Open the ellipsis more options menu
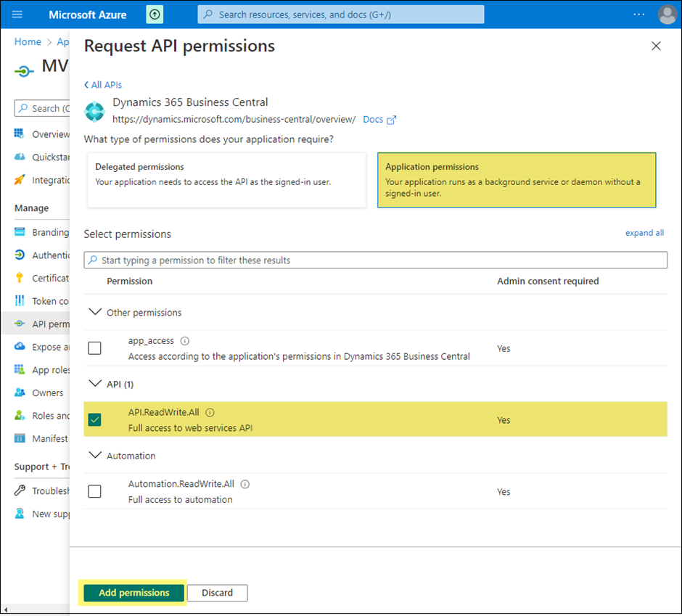This screenshot has height=616, width=682. point(638,15)
